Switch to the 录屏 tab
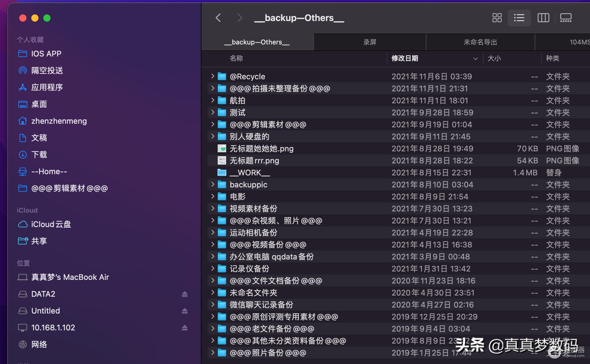 (370, 42)
